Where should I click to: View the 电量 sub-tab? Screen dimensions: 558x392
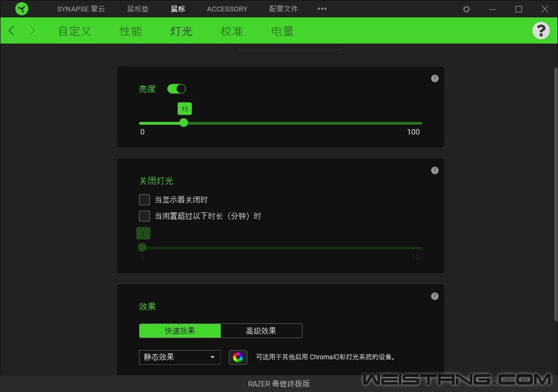(x=282, y=31)
